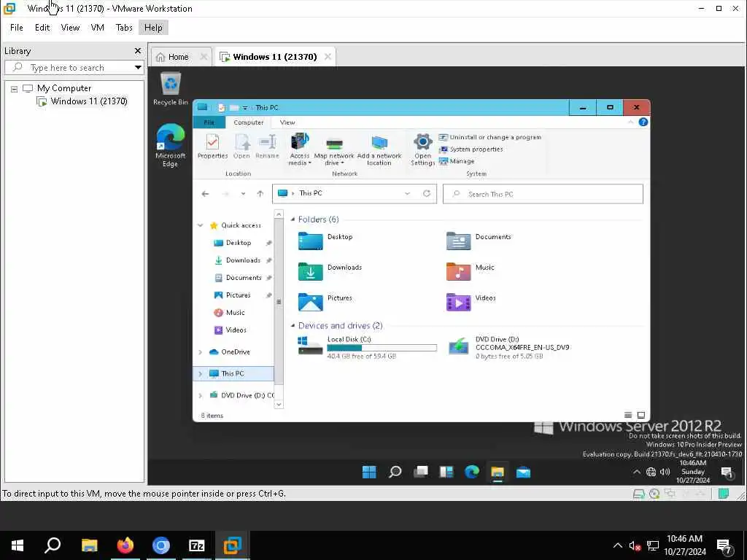Open recent locations dropdown arrow

pos(243,193)
